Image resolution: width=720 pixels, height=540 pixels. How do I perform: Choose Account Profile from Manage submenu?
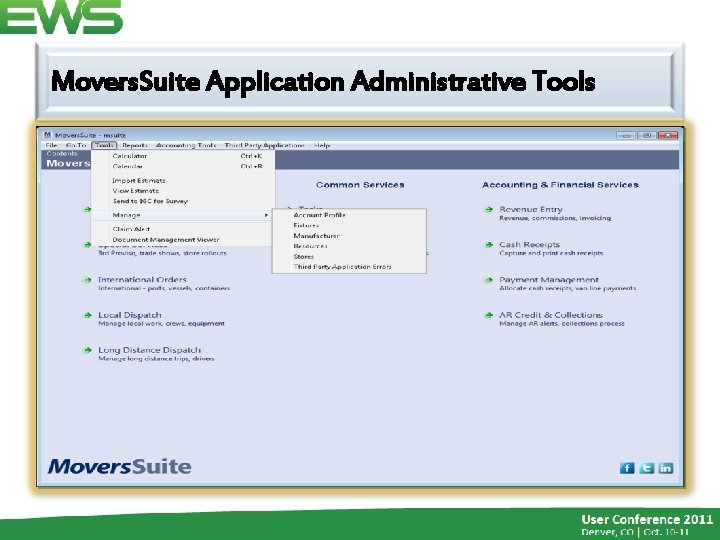click(349, 215)
